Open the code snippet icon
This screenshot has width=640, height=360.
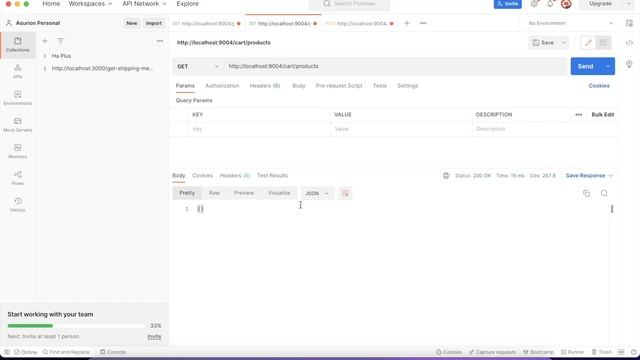(x=629, y=43)
